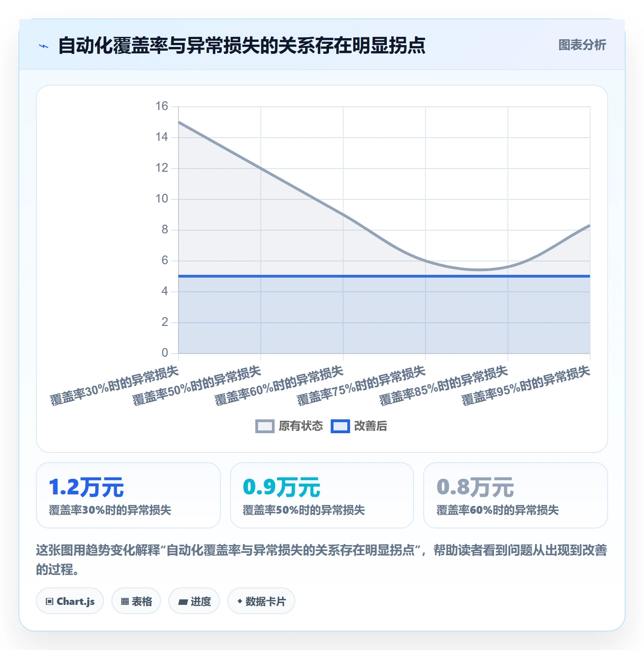Click the 图表分析 label in the header

tap(582, 45)
